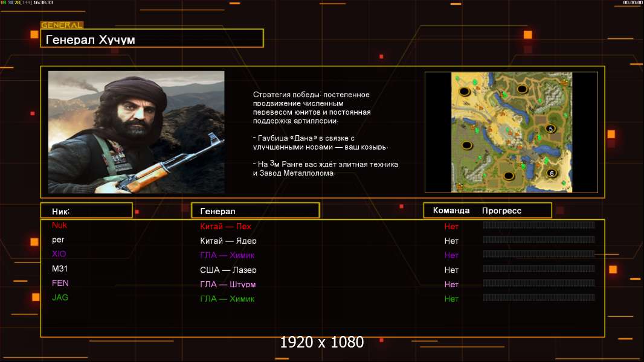Viewport: 644px width, 362px height.
Task: Click the Генерал Хучум title field
Action: [x=152, y=40]
